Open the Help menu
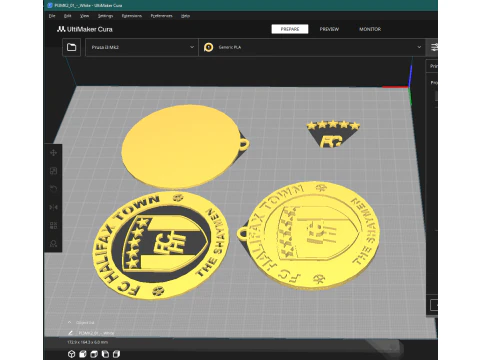 pos(185,16)
